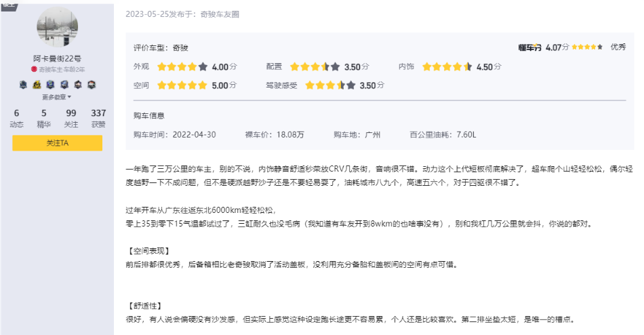644x335 pixels.
Task: Click 购车时间：2022-04-30
Action: (174, 135)
